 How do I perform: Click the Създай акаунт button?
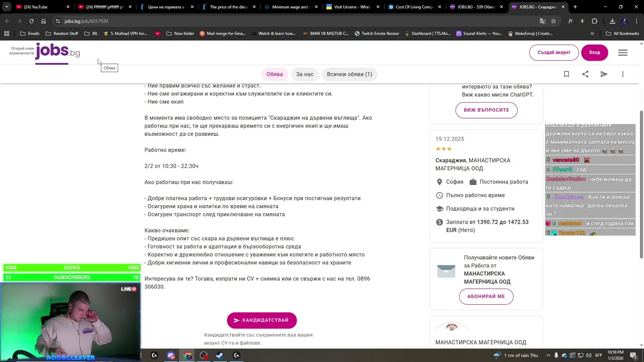point(554,52)
